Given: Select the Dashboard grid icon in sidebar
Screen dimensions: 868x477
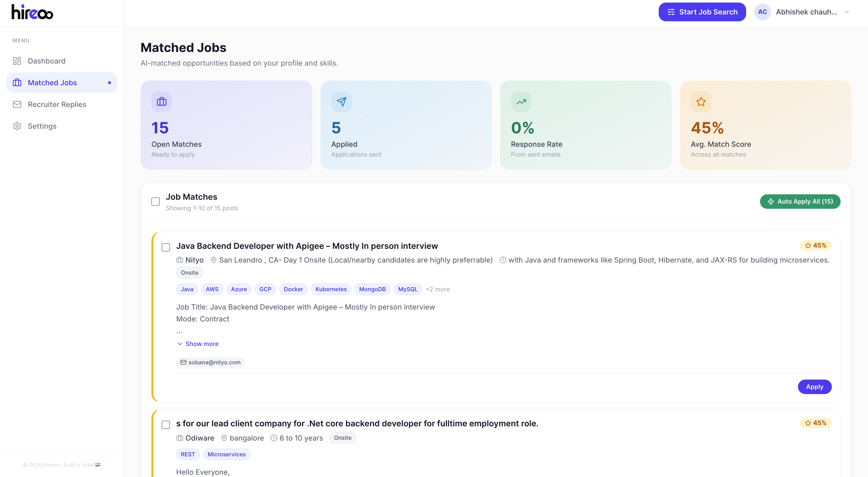Looking at the screenshot, I should [x=17, y=61].
